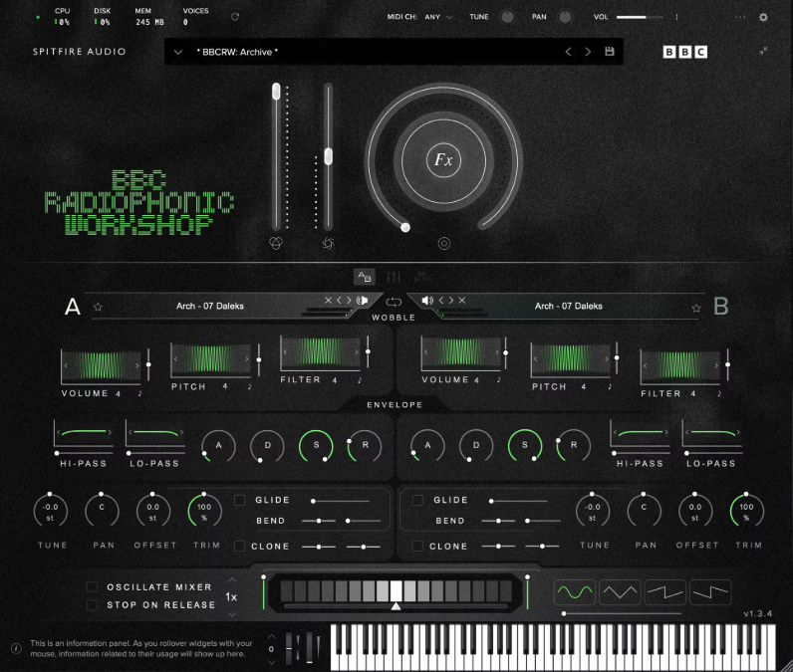
Task: Click layer A Glide time slider
Action: tap(341, 501)
